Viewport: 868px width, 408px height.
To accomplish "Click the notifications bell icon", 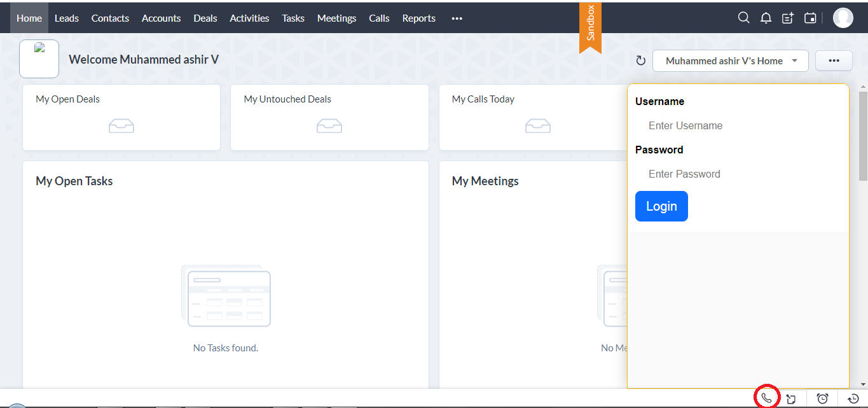I will click(x=766, y=18).
